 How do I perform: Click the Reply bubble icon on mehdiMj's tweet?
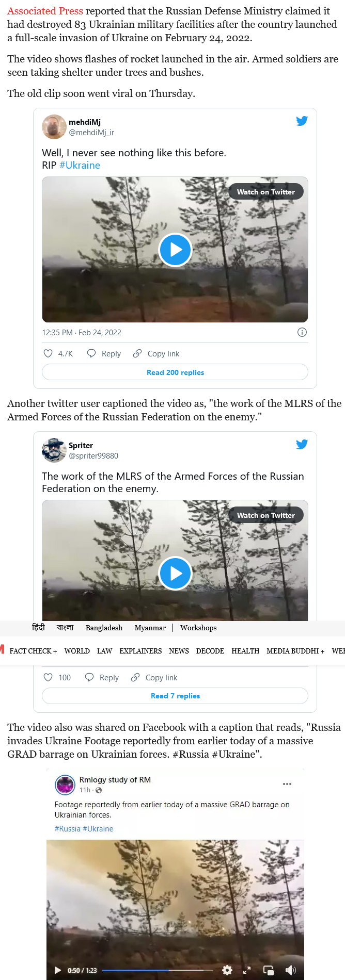click(91, 353)
